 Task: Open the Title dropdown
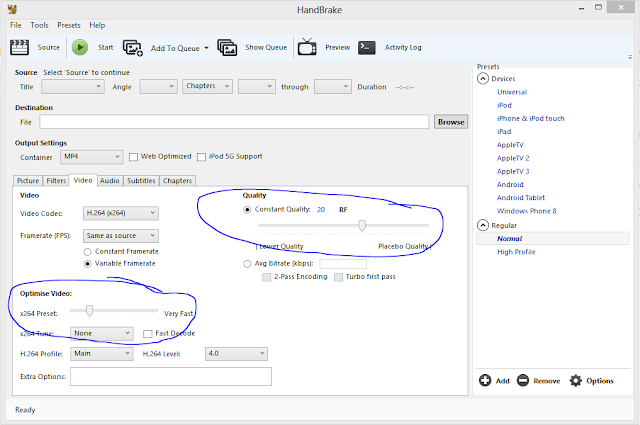pos(73,87)
